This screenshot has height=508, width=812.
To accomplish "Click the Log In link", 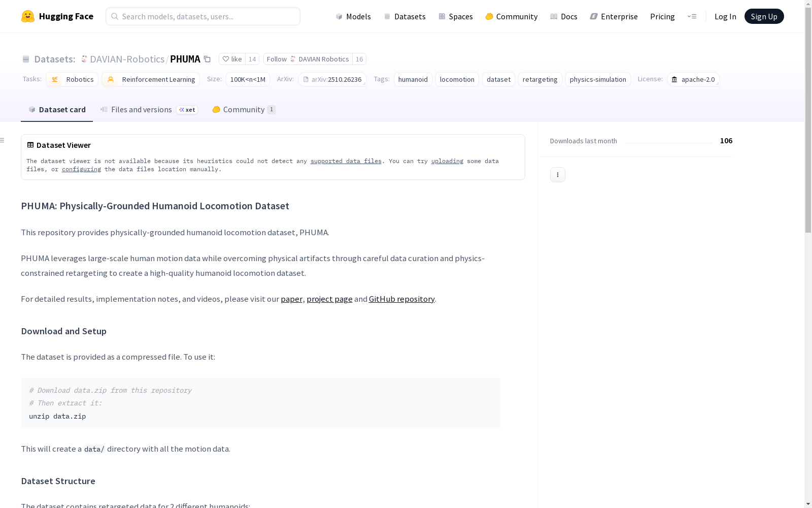I will click(x=725, y=16).
